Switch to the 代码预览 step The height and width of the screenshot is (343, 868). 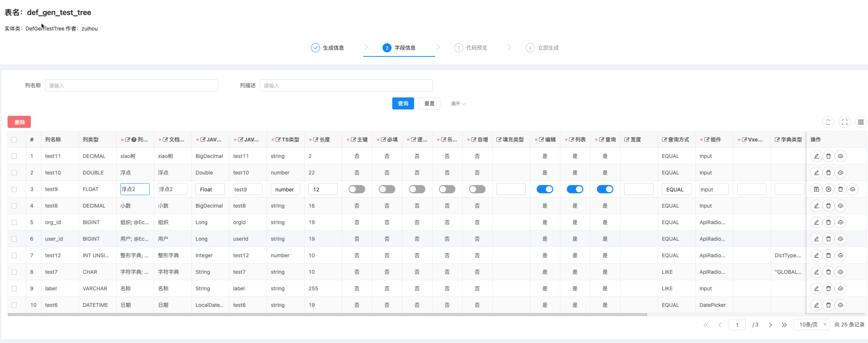point(471,48)
